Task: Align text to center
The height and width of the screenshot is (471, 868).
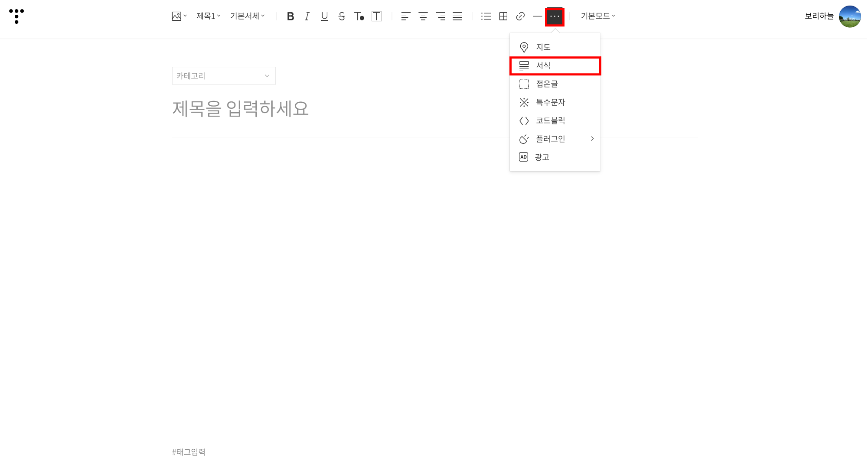Action: [423, 16]
